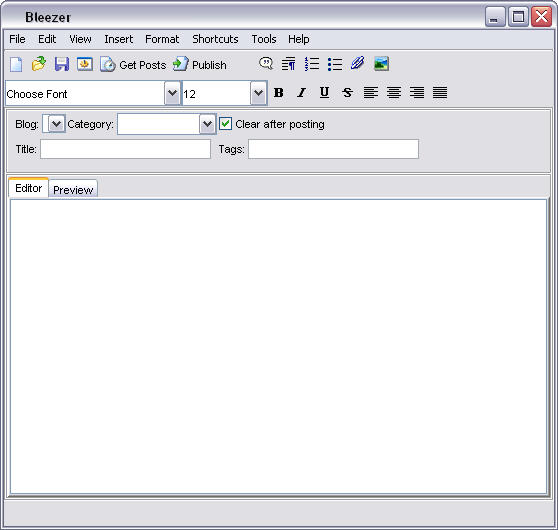The image size is (558, 530).
Task: Open the Tools menu
Action: pos(264,39)
